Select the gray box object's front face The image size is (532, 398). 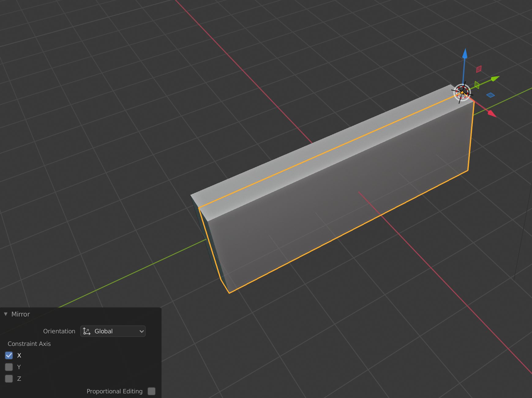point(343,196)
